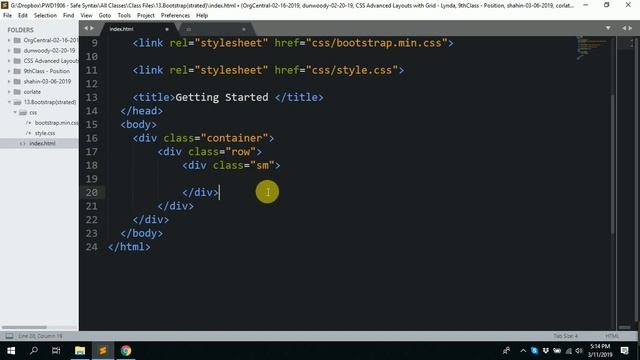Click the "container" class value
This screenshot has width=640, height=360.
[234, 138]
